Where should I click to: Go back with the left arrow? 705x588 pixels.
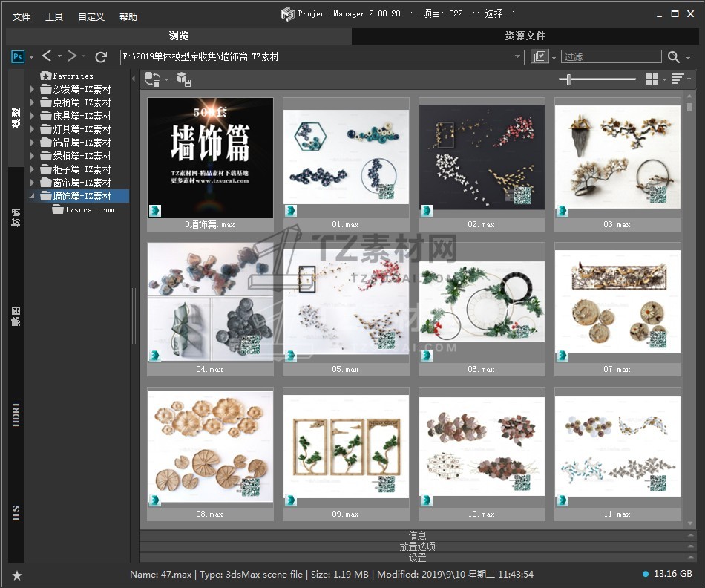tap(47, 56)
